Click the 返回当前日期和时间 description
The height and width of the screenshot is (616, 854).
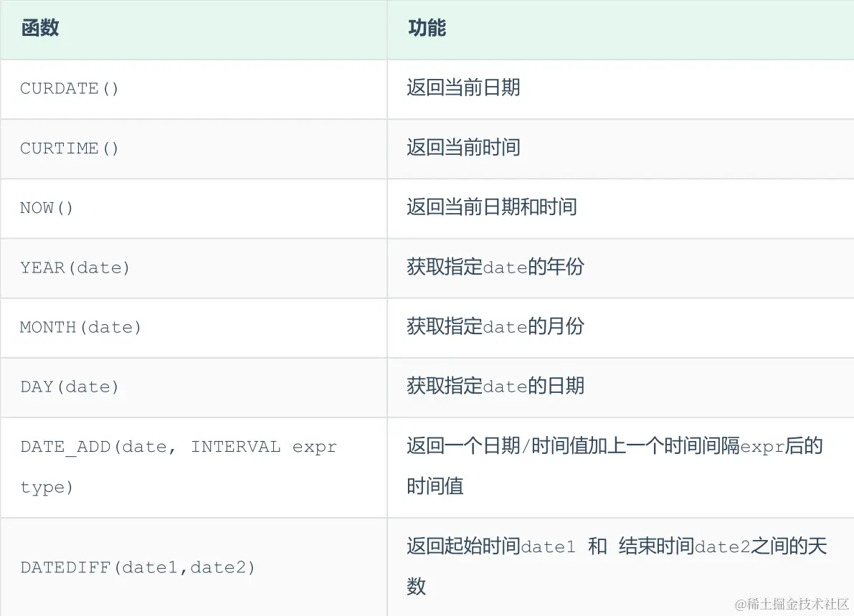pos(492,207)
